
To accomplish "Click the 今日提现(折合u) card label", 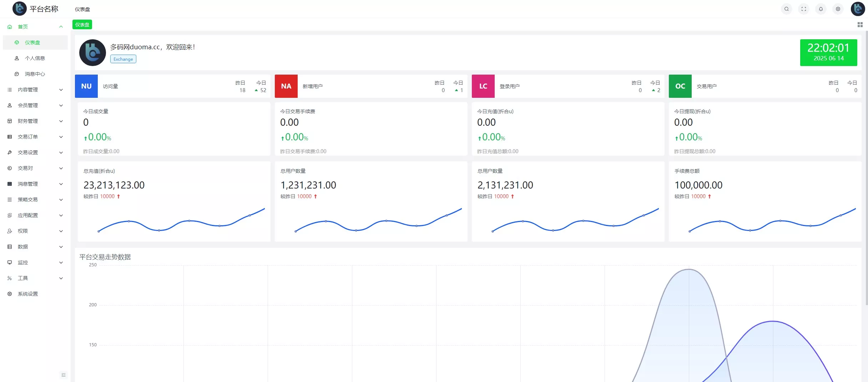I will (692, 111).
